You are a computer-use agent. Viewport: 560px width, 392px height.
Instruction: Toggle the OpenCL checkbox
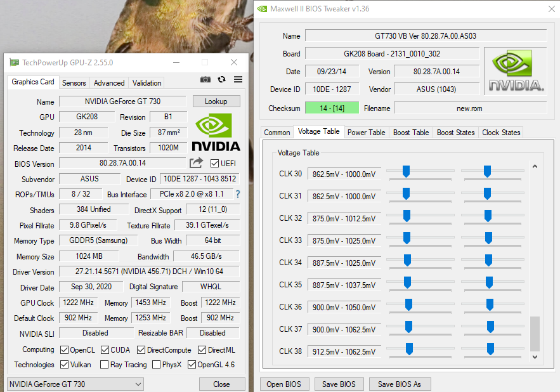click(x=64, y=350)
